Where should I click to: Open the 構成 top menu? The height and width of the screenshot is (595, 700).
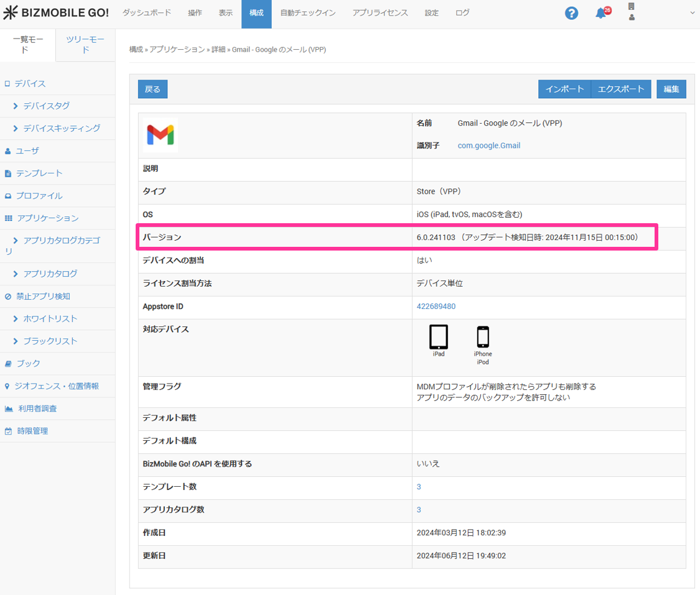[256, 13]
